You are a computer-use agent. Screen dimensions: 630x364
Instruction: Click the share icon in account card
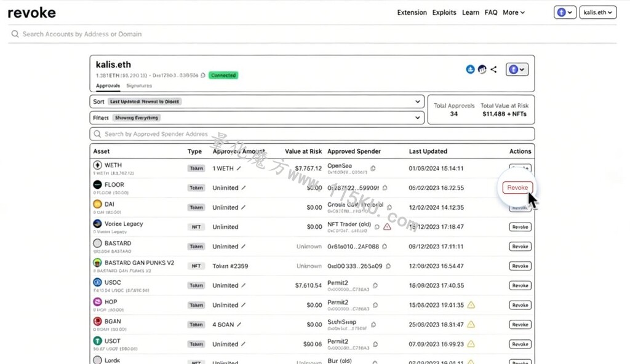point(493,69)
